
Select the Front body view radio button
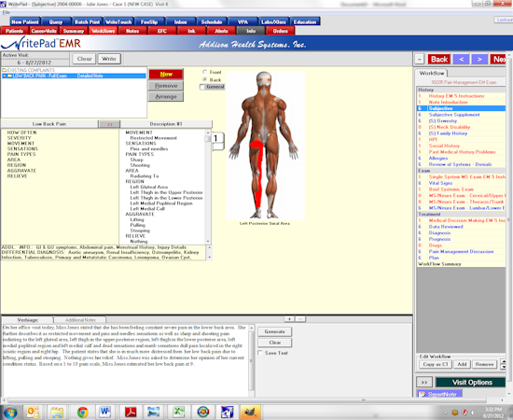[x=205, y=72]
